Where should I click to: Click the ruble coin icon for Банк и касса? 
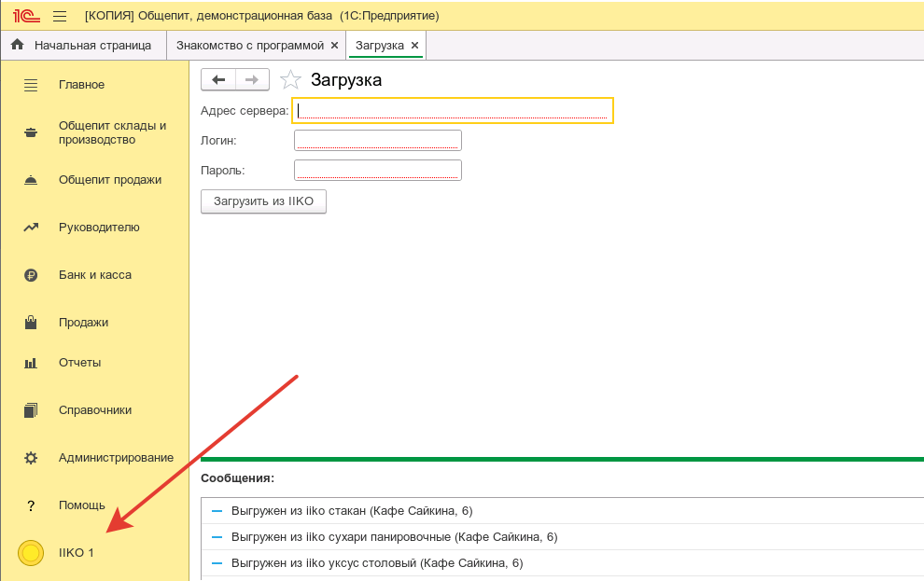point(31,275)
